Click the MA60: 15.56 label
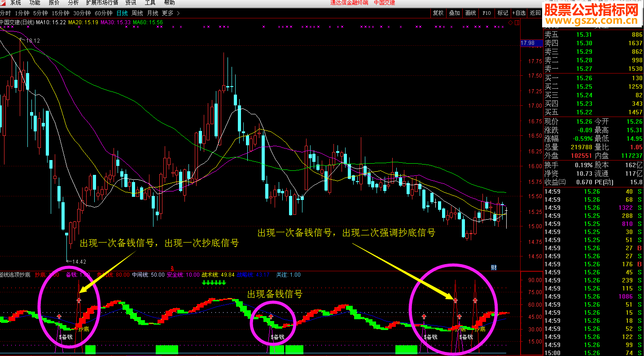Image resolution: width=644 pixels, height=356 pixels. pos(148,22)
